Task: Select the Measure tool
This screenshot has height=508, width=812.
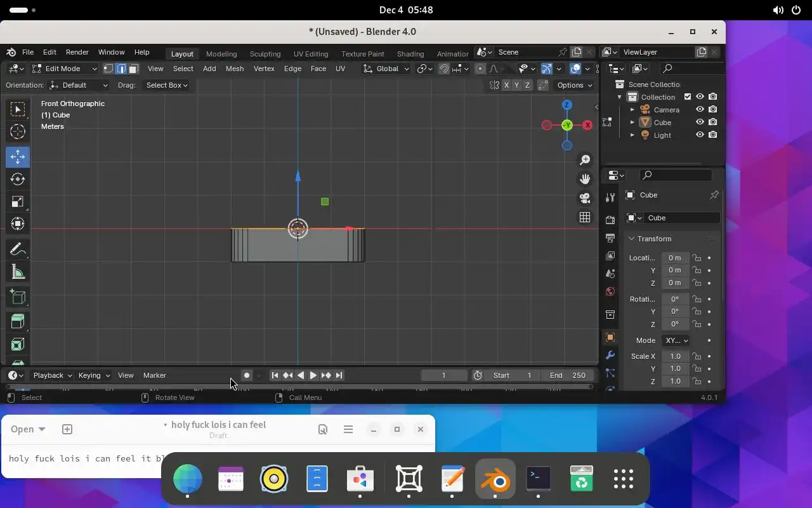Action: [x=18, y=272]
